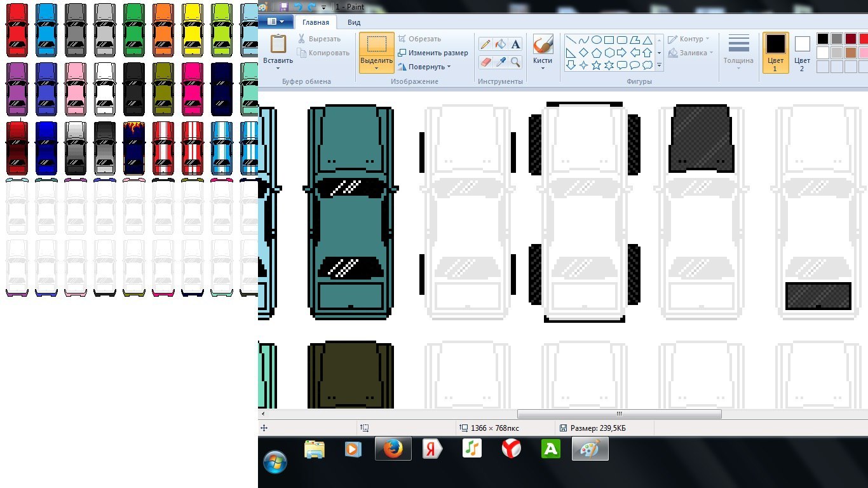Choose the Right arrow shape
The image size is (868, 488).
[622, 53]
